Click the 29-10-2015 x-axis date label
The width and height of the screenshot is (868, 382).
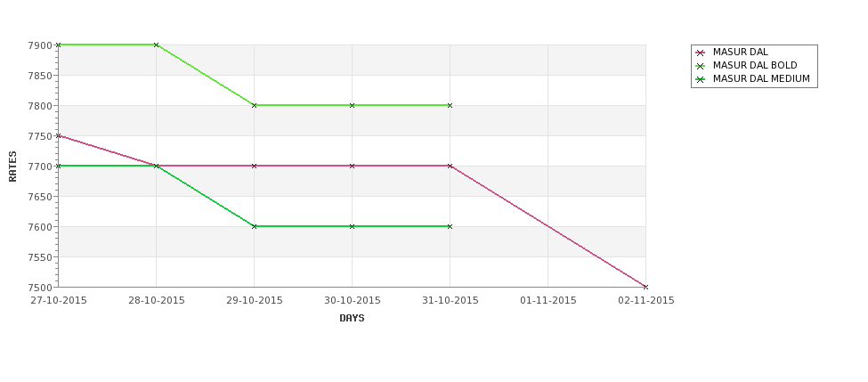[x=254, y=301]
